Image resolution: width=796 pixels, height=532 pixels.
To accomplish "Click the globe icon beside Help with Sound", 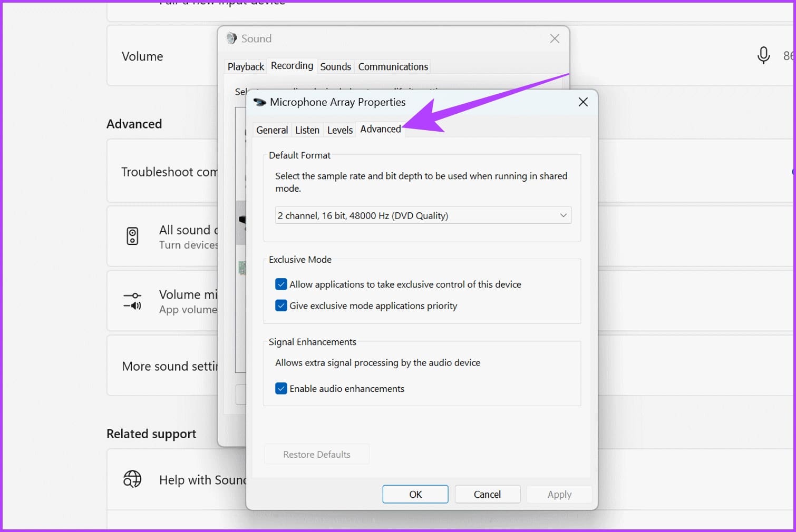I will click(x=132, y=479).
